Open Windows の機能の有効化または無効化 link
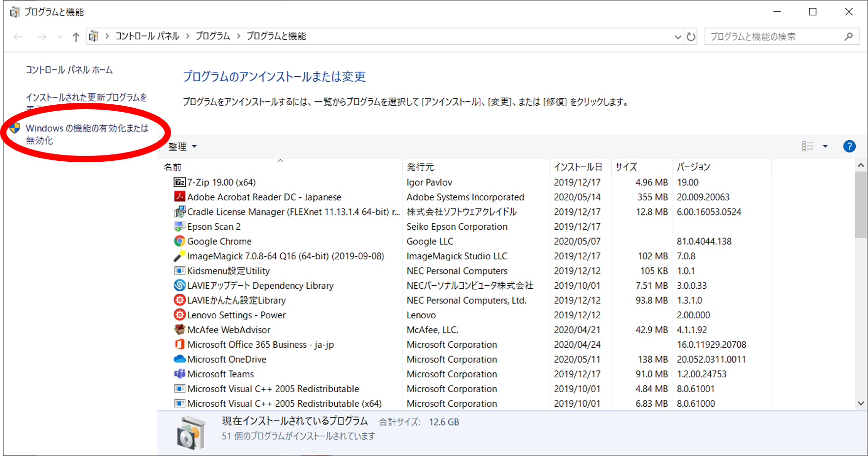Image resolution: width=868 pixels, height=456 pixels. (87, 134)
